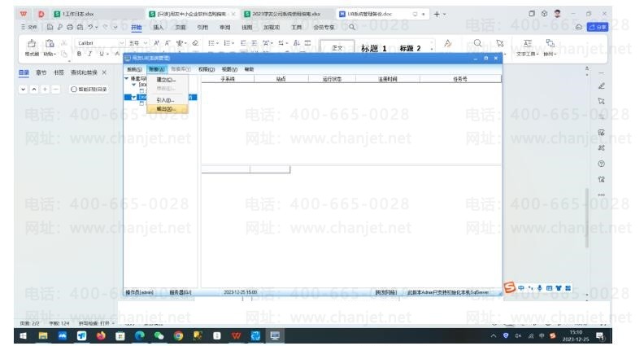Toggle italic formatting
Screen dimensions: 644x346
point(89,54)
